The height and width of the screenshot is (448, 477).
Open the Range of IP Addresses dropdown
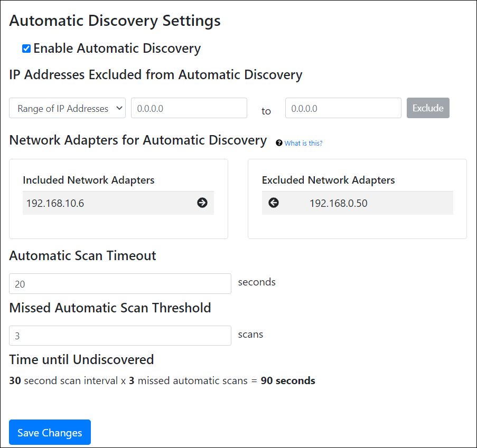pyautogui.click(x=67, y=108)
